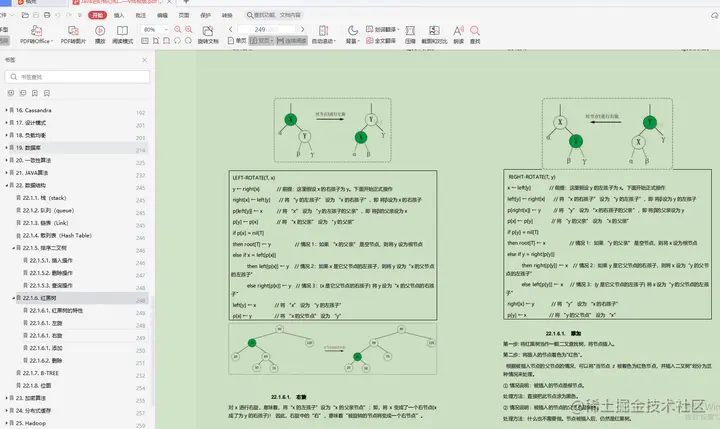Click the rotate clockwise icon

(188, 41)
